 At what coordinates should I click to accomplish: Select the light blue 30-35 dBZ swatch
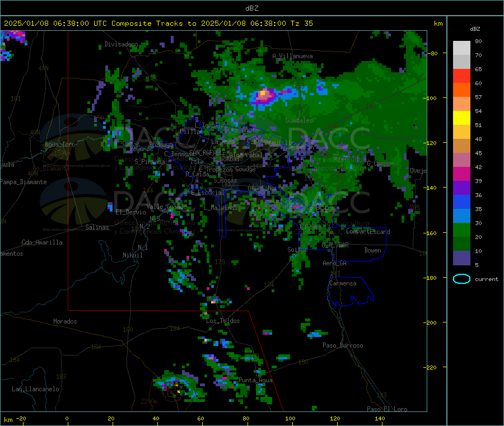[461, 216]
